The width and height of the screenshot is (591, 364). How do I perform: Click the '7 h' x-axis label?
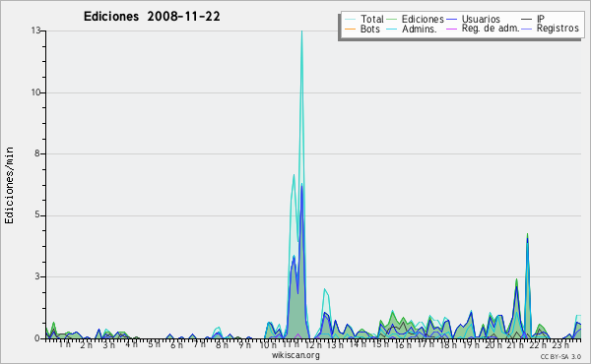pyautogui.click(x=199, y=344)
